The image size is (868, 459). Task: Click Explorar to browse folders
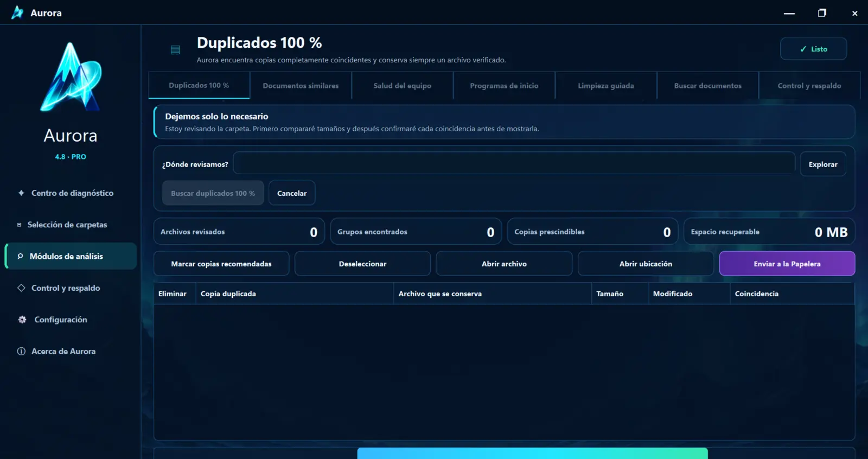pos(823,164)
